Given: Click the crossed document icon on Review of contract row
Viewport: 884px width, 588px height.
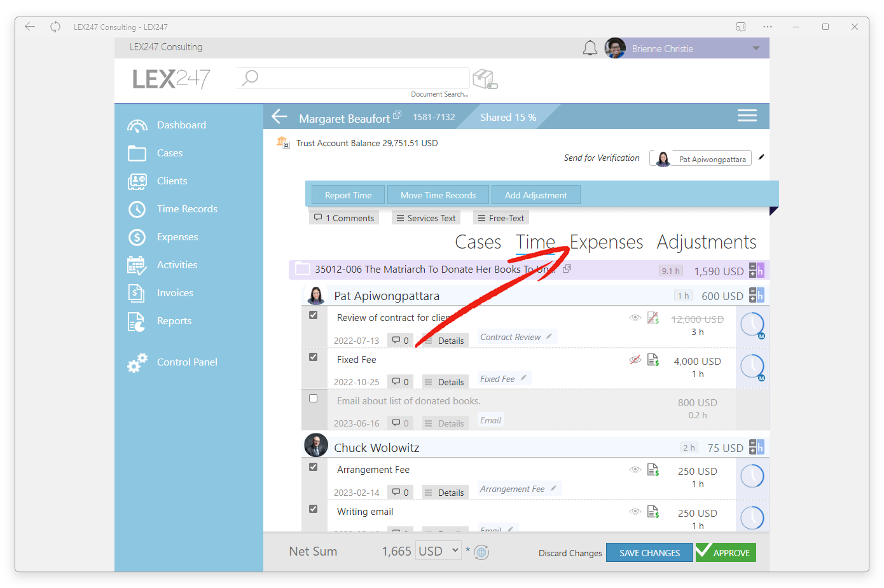Looking at the screenshot, I should (653, 318).
